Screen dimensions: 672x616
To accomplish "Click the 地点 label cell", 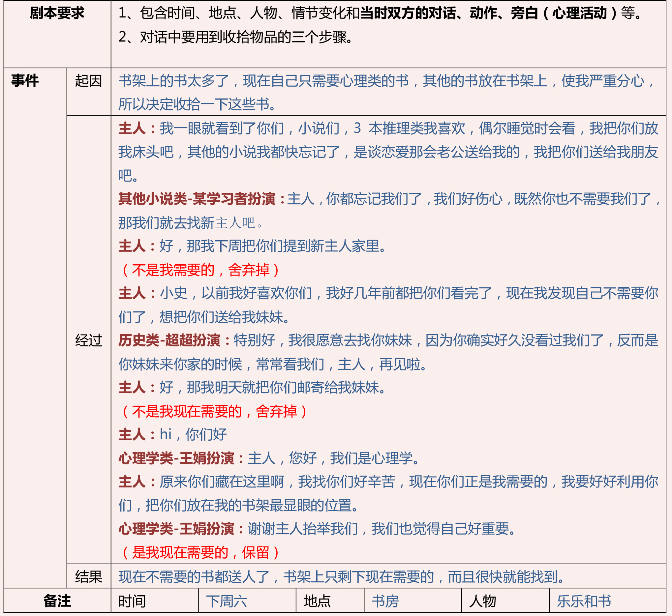I will click(317, 601).
